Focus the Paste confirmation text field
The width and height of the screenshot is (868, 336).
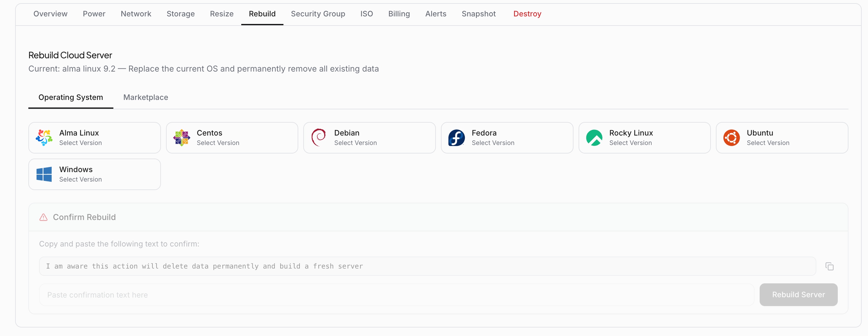coord(397,294)
